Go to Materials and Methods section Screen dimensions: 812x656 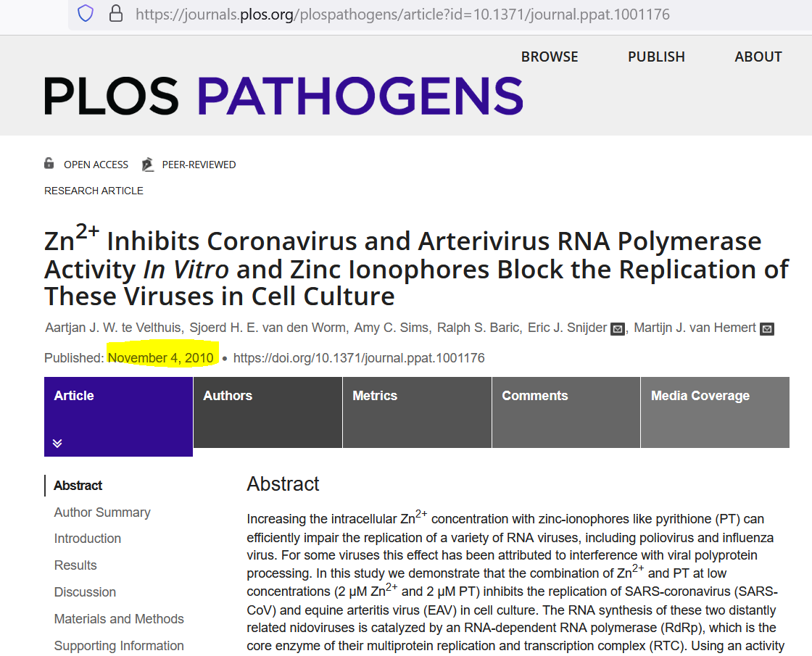[119, 619]
